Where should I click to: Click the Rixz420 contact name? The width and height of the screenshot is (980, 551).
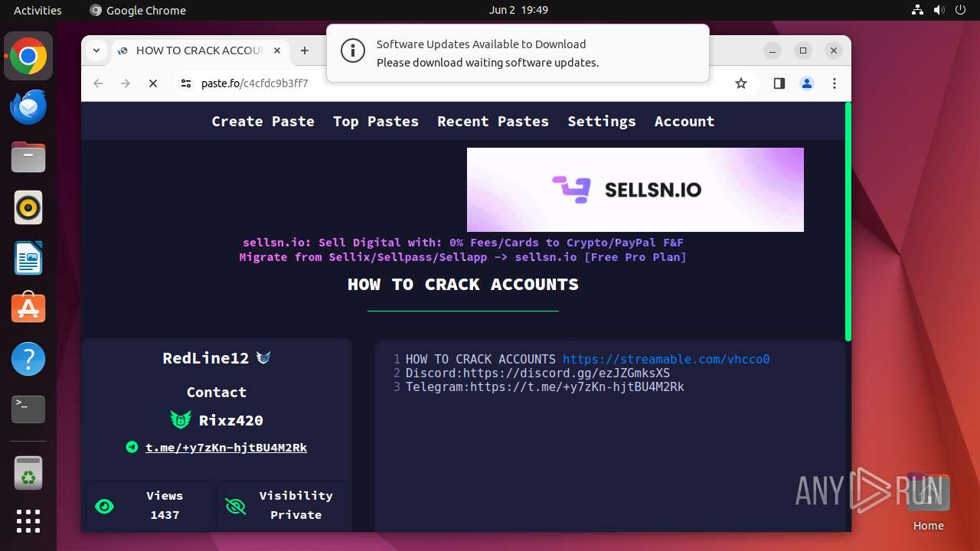[231, 420]
